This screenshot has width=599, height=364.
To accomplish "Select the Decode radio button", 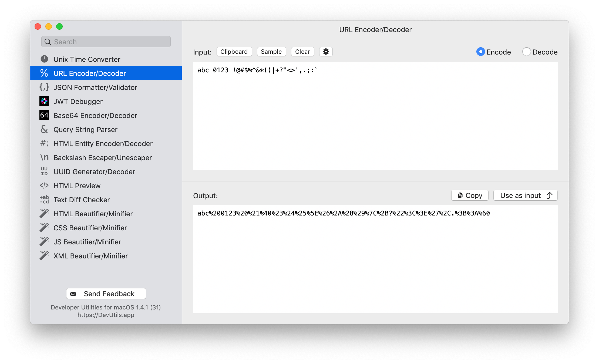I will 526,52.
